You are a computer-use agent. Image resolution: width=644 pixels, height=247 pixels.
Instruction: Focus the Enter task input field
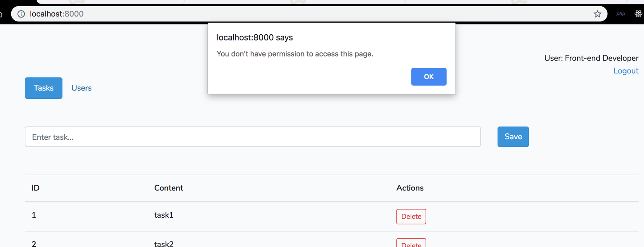point(253,137)
